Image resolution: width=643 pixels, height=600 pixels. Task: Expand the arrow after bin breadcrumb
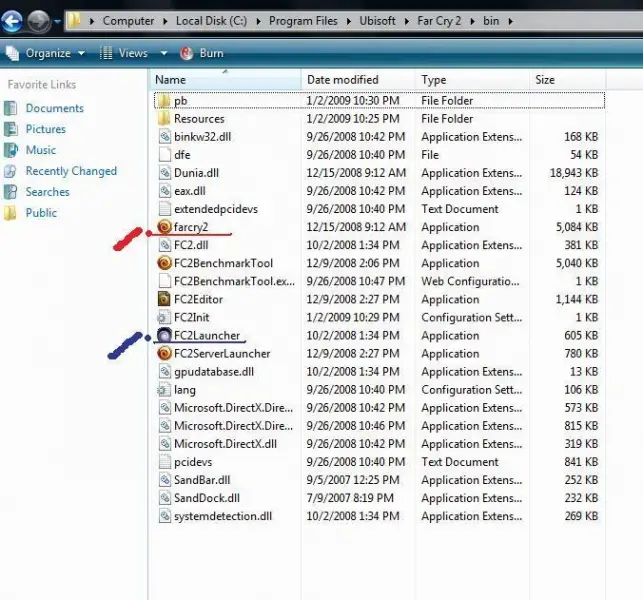pyautogui.click(x=510, y=21)
